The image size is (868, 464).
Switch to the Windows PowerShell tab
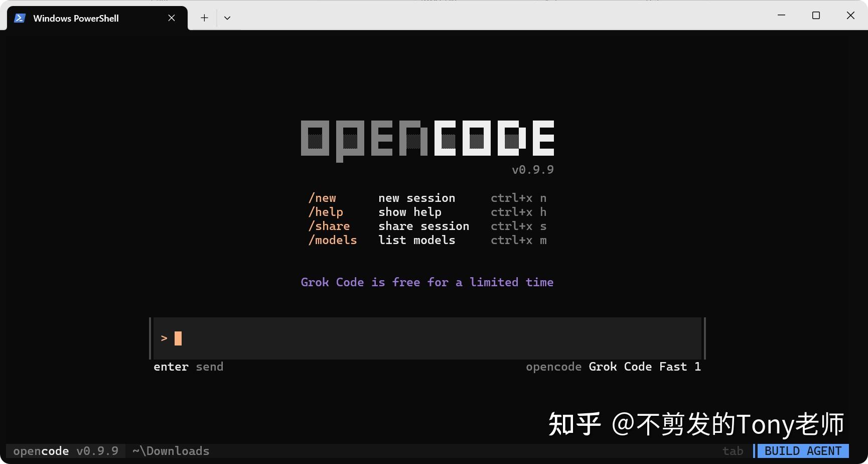point(76,18)
